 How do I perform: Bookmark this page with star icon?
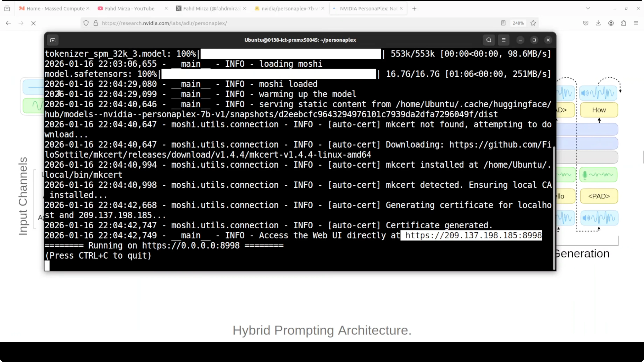pos(533,23)
